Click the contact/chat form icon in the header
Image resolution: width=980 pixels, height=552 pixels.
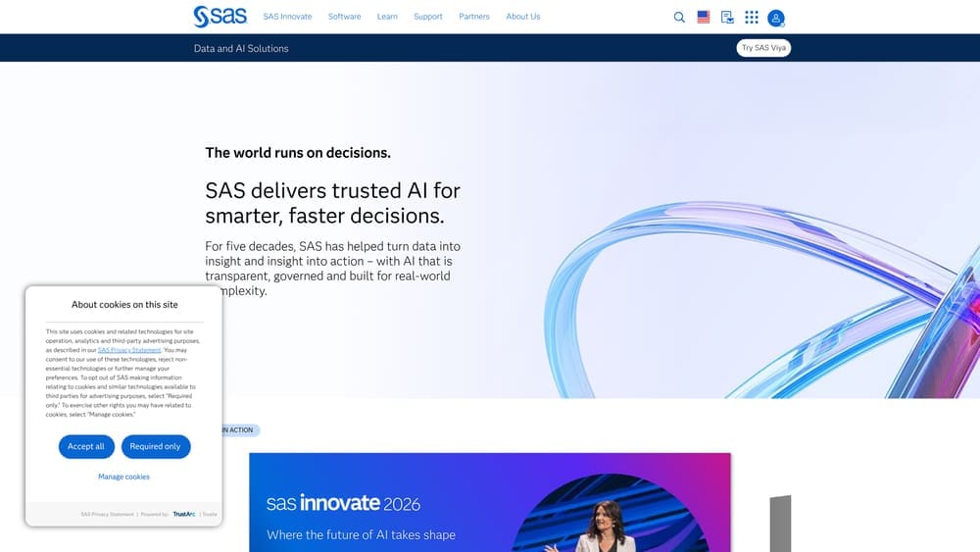coord(727,18)
